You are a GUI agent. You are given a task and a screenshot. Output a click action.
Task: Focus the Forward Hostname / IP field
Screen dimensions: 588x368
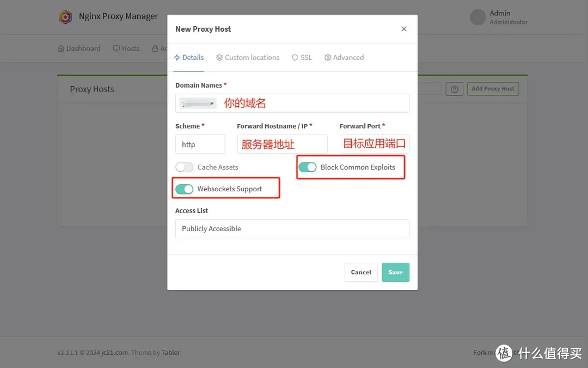coord(283,144)
